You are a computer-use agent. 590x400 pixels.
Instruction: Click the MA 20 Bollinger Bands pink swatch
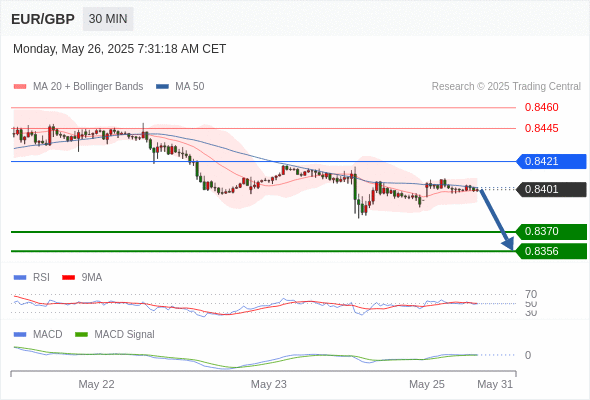point(20,87)
